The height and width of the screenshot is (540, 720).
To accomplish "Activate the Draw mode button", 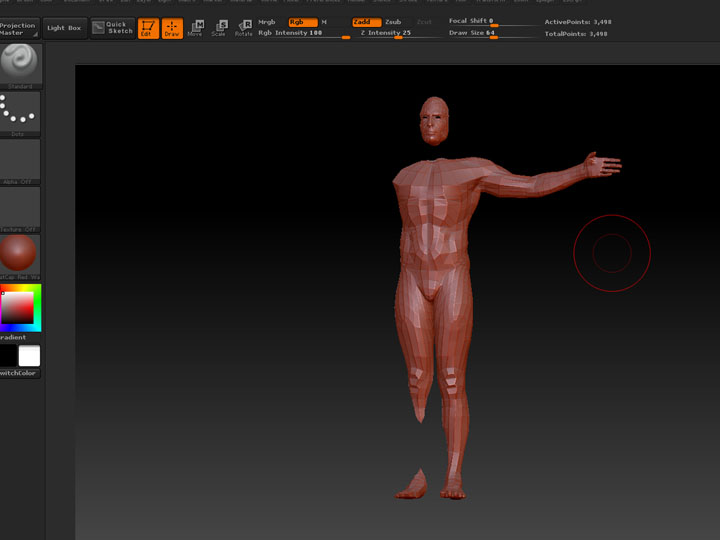I will pyautogui.click(x=171, y=27).
